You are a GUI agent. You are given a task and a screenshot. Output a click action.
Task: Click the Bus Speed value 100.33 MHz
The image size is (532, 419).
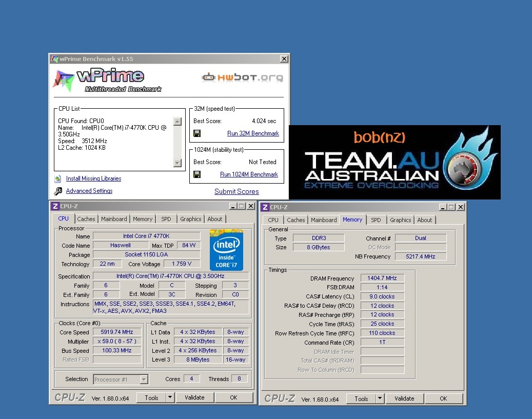(117, 350)
